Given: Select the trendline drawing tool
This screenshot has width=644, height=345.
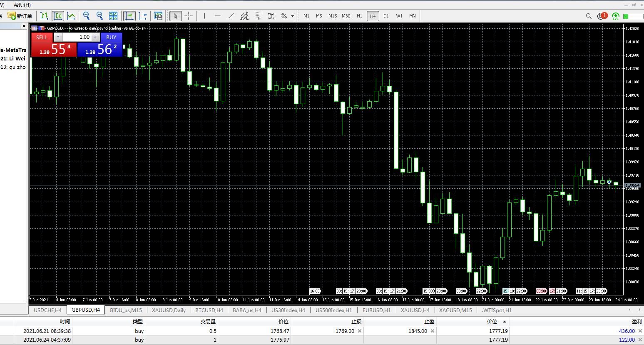Looking at the screenshot, I should [x=231, y=16].
